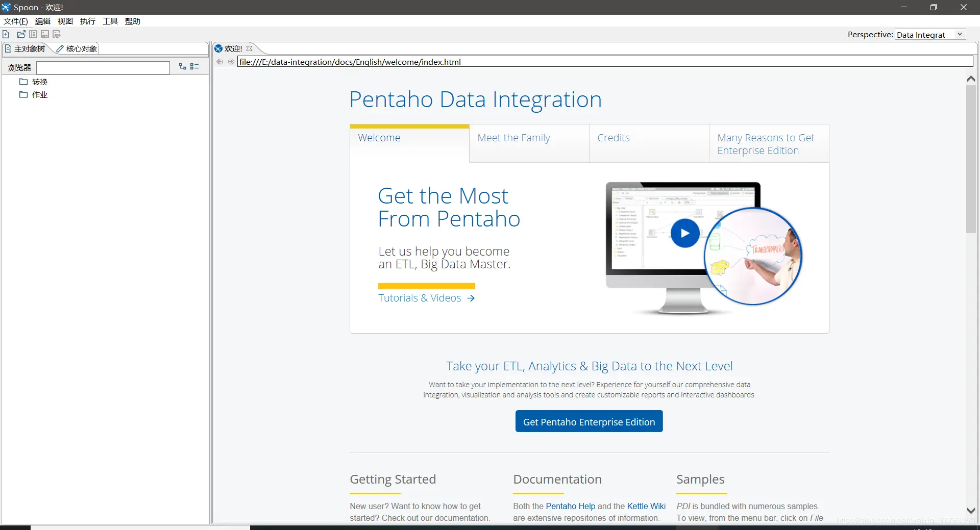Open the Kettle Wiki link
The image size is (980, 530).
coord(646,506)
